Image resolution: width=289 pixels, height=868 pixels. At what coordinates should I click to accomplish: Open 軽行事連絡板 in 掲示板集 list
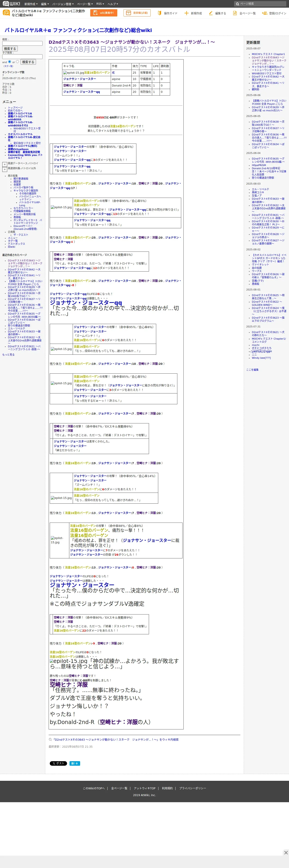point(21,179)
